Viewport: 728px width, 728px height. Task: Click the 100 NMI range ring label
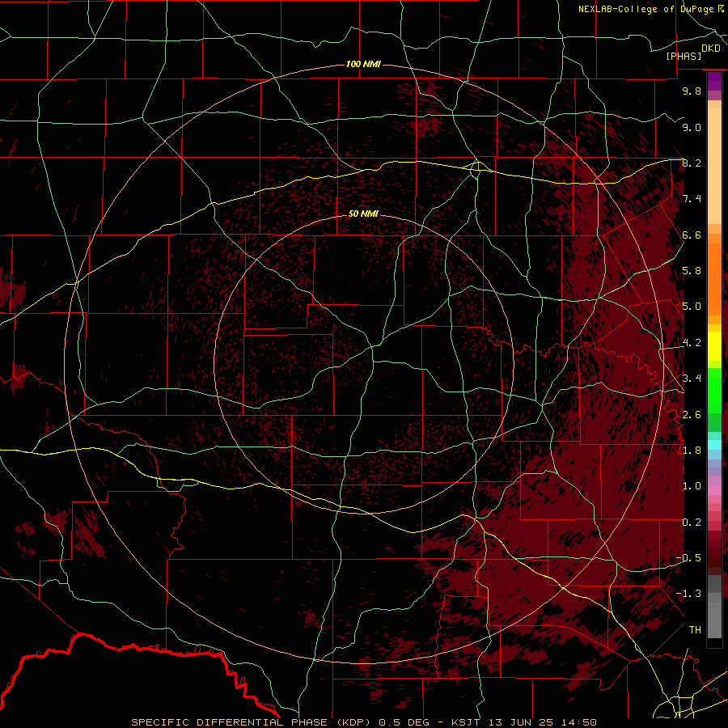tap(363, 64)
